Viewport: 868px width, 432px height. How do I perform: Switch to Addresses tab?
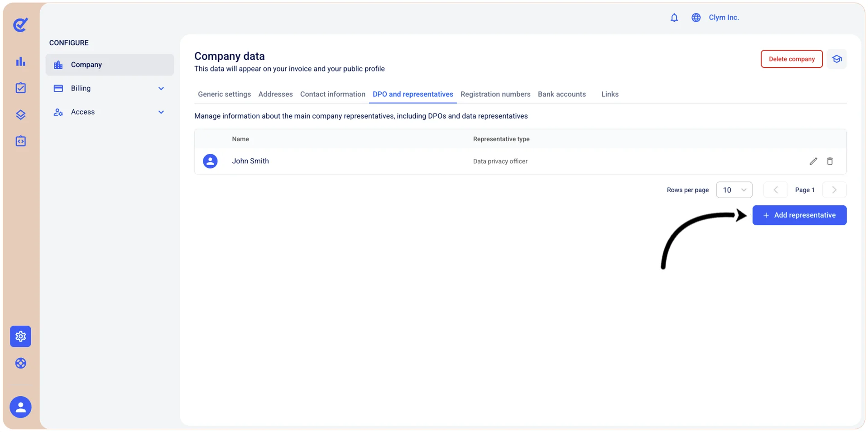point(275,94)
